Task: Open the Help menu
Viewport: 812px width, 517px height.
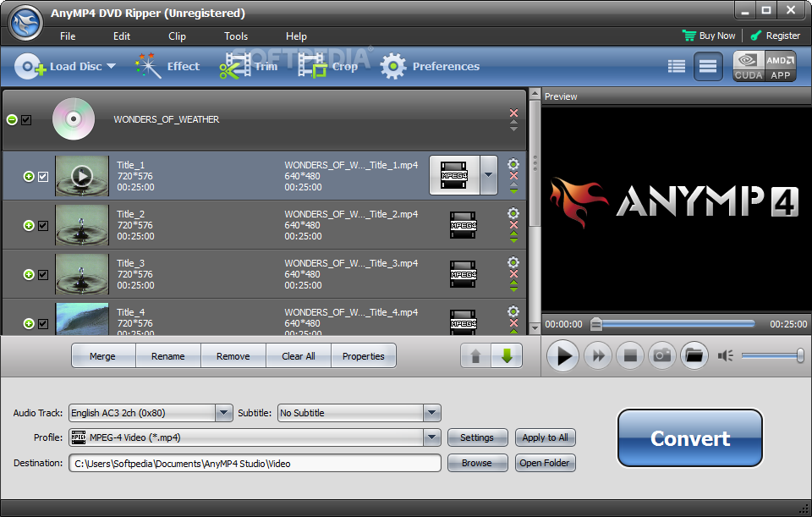Action: pyautogui.click(x=296, y=36)
